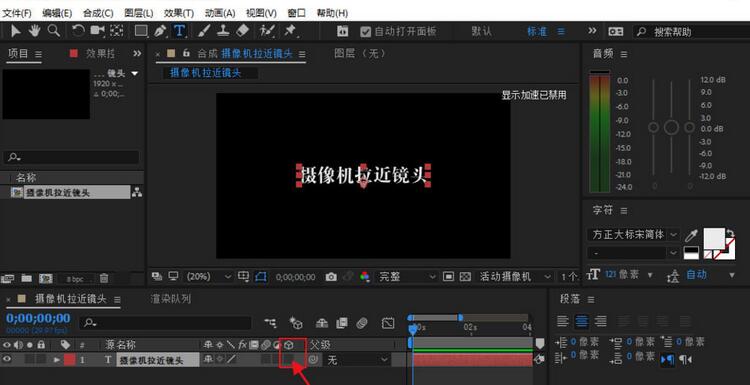Screen dimensions: 750x385
Task: Toggle shy switch on text layer
Action: tap(208, 359)
